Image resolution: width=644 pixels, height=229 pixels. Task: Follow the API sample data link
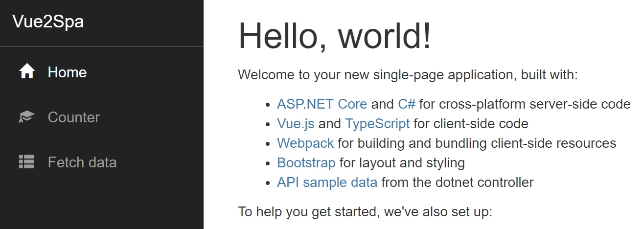327,183
